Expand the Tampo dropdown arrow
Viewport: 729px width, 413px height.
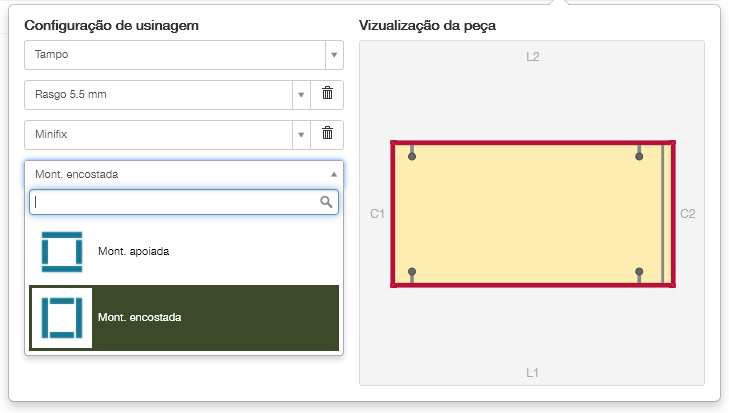pos(333,55)
